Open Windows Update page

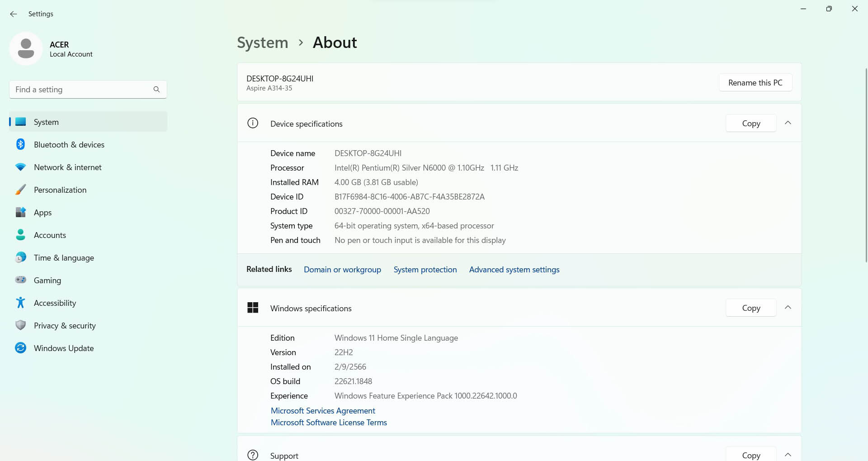tap(88, 348)
